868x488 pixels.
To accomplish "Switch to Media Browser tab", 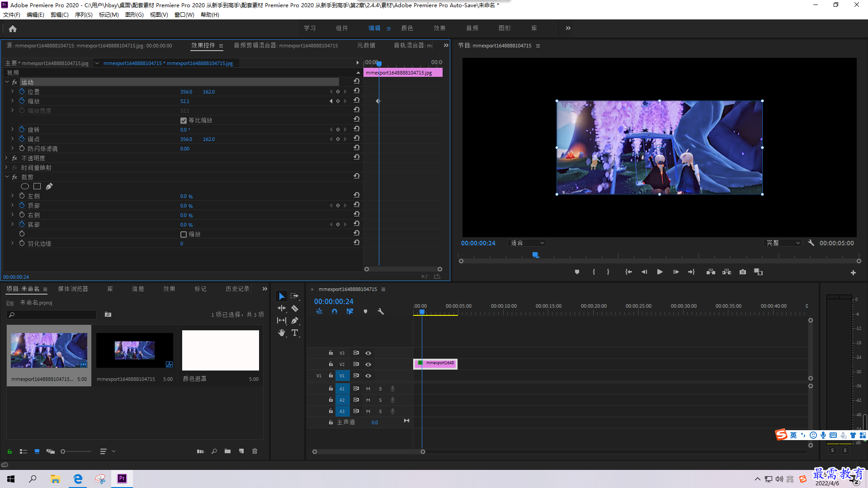I will (x=73, y=289).
